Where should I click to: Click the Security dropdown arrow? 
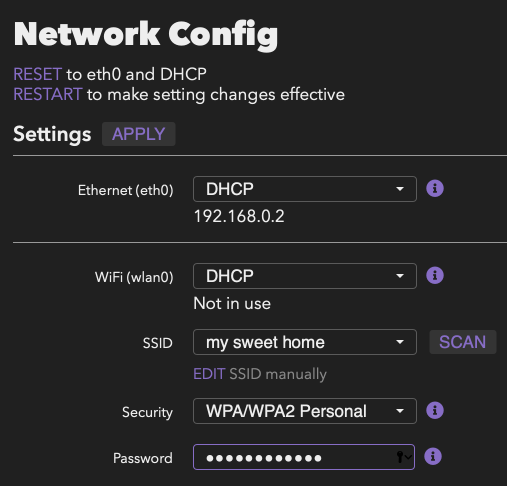pos(400,411)
